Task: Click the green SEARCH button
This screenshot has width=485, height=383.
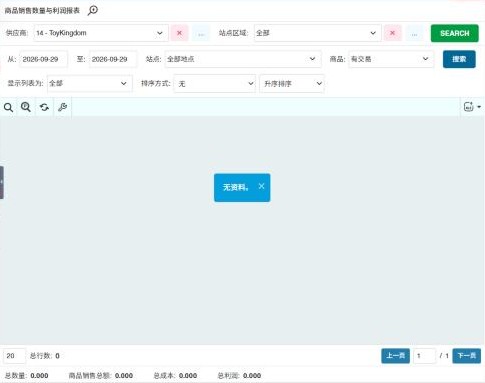Action: [x=454, y=33]
